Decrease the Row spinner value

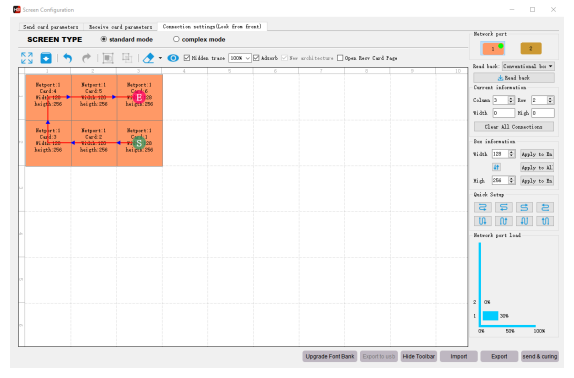click(x=550, y=102)
